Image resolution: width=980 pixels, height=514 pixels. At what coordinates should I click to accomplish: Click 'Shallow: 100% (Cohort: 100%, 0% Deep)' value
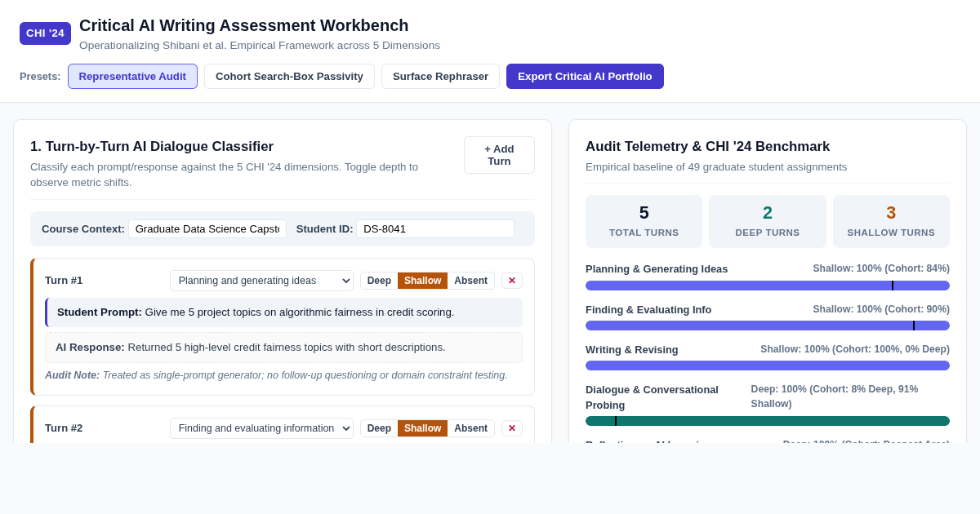[855, 349]
